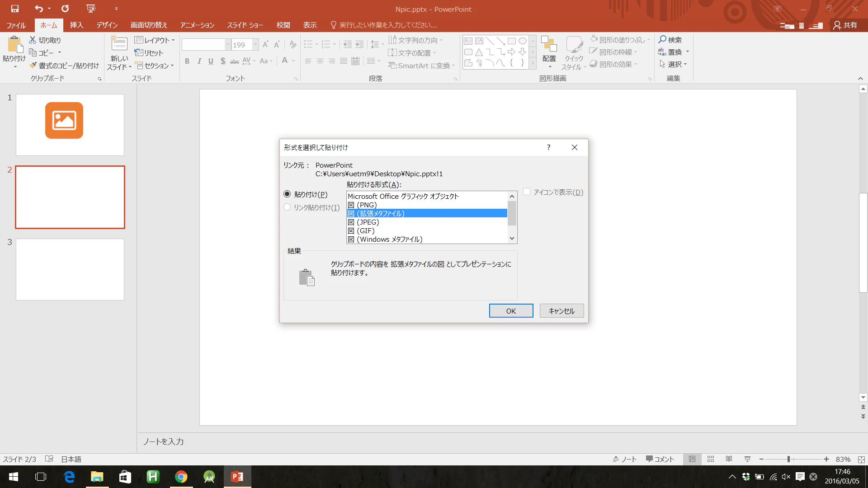
Task: Select slide 1 thumbnail with picture icon
Action: 70,125
